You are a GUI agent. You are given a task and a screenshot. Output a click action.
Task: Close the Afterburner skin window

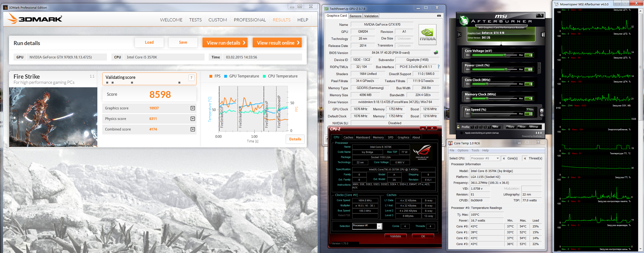tap(542, 15)
